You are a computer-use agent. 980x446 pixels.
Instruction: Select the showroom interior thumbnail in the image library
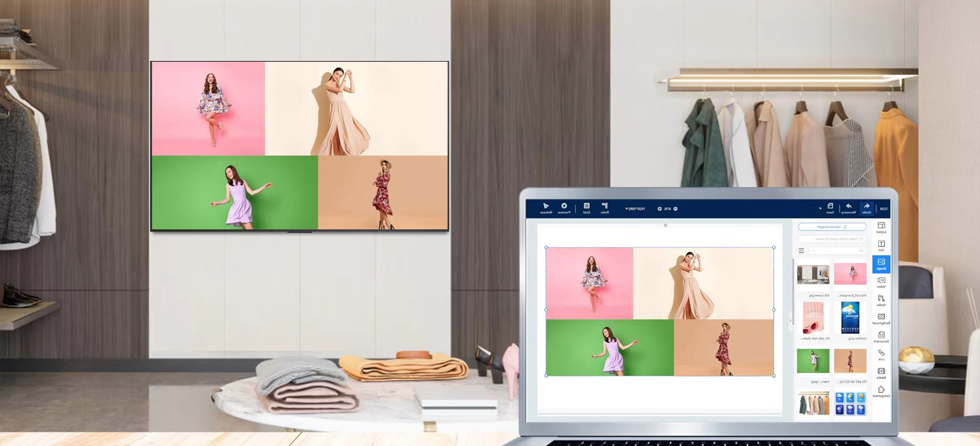[x=813, y=274]
